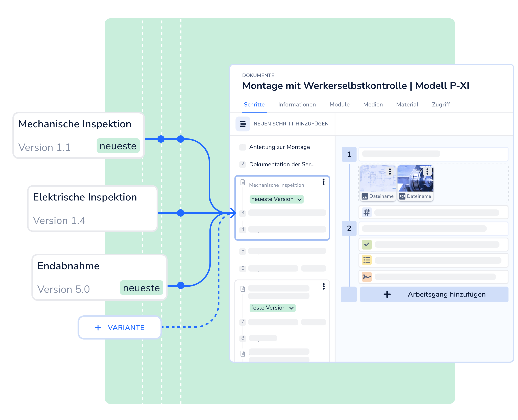
Task: Click title field of work operation 1
Action: click(x=433, y=154)
